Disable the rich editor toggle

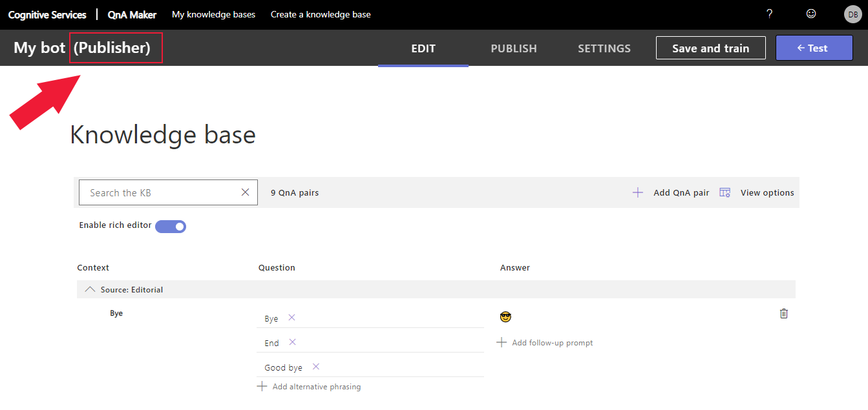171,226
